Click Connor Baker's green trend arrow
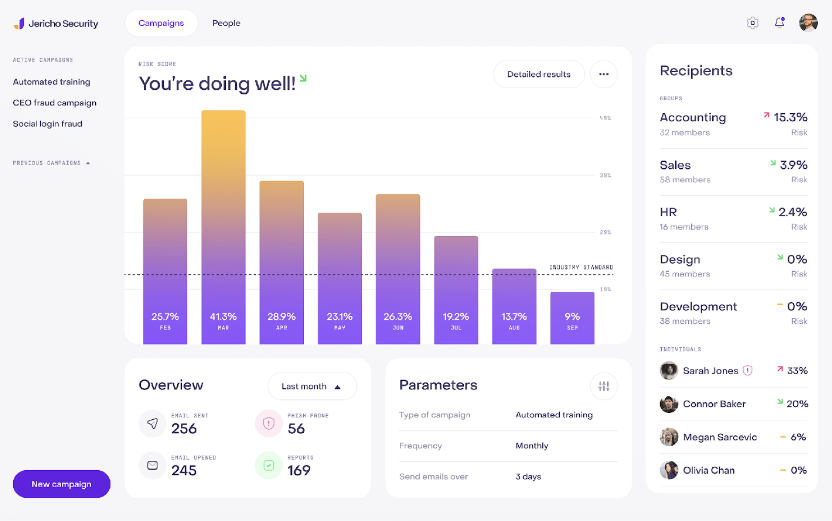Image resolution: width=832 pixels, height=521 pixels. tap(780, 402)
